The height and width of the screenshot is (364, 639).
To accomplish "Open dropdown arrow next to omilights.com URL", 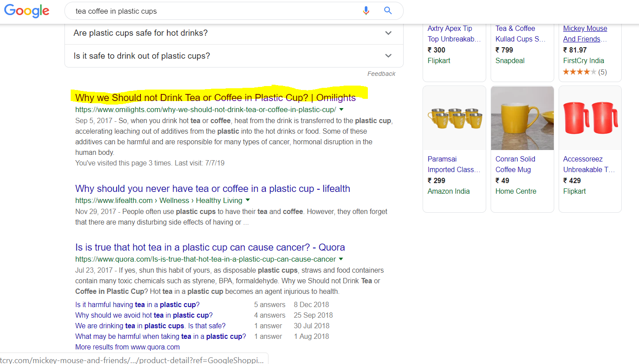I will (341, 109).
